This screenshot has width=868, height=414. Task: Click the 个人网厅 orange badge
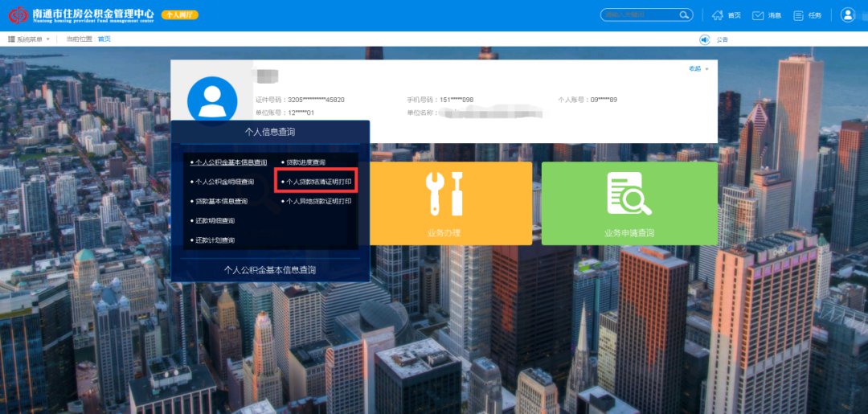(179, 15)
